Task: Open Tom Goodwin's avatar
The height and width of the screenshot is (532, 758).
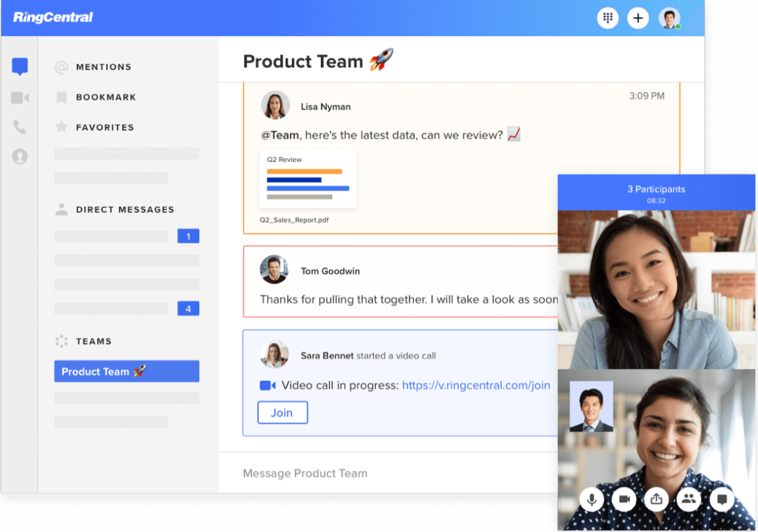Action: tap(274, 269)
